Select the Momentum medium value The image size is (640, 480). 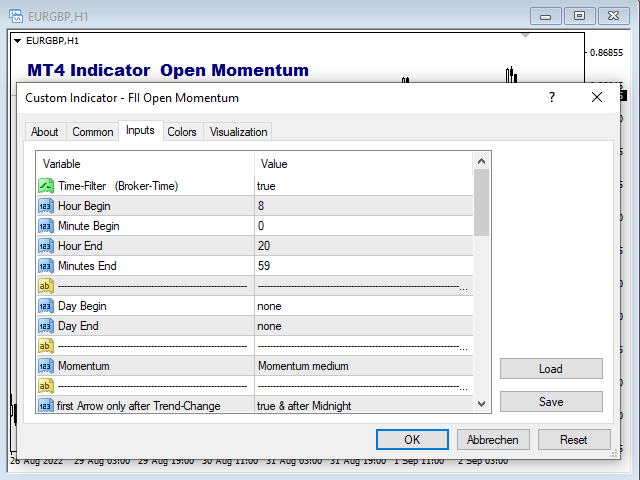click(303, 366)
